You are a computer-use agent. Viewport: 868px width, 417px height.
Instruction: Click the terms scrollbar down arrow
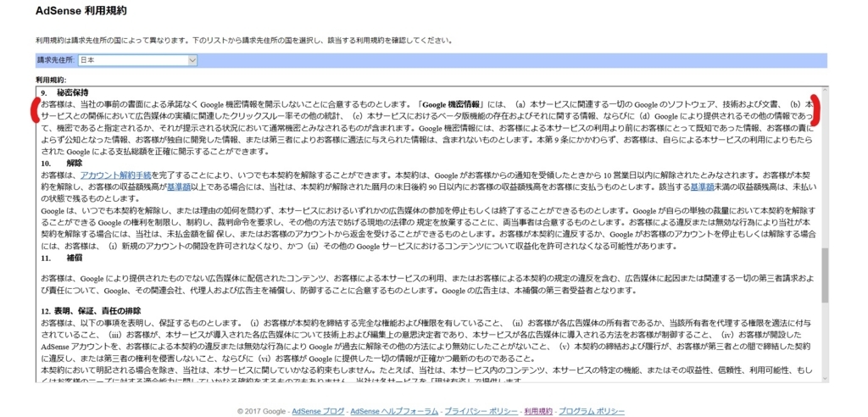[x=825, y=378]
